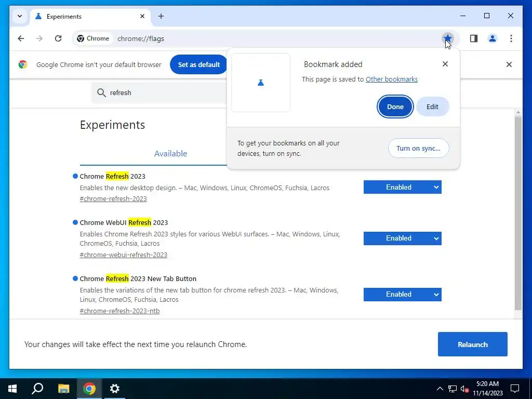Viewport: 532px width, 399px height.
Task: Click the bookmark star icon in address bar
Action: click(448, 38)
